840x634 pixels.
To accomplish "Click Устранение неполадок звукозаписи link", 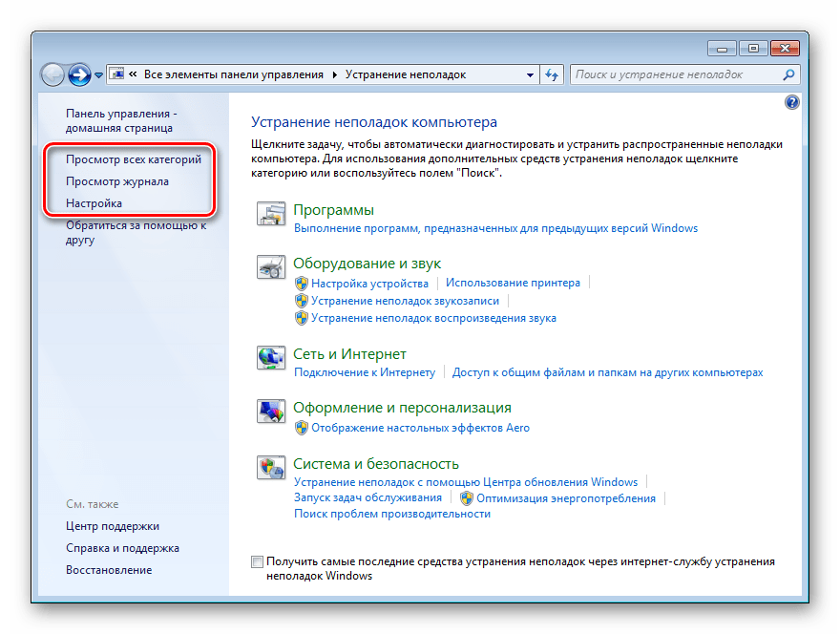I will pyautogui.click(x=405, y=301).
